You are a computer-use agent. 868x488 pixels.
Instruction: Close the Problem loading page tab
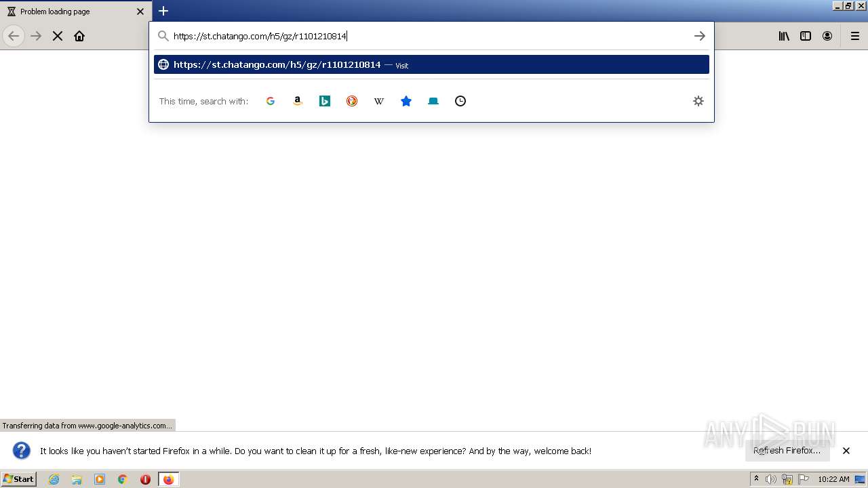click(140, 12)
